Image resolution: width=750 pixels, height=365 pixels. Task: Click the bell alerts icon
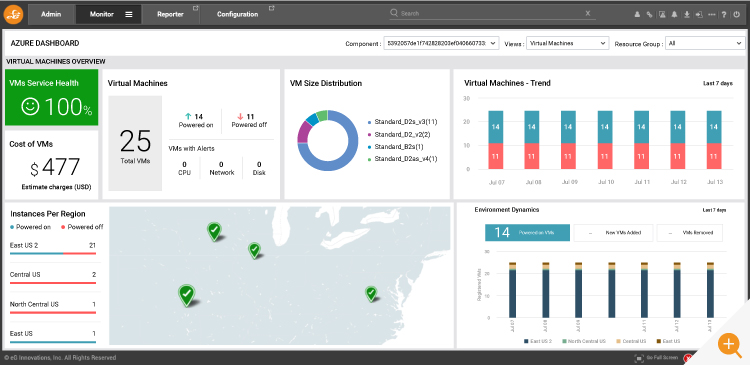click(674, 14)
